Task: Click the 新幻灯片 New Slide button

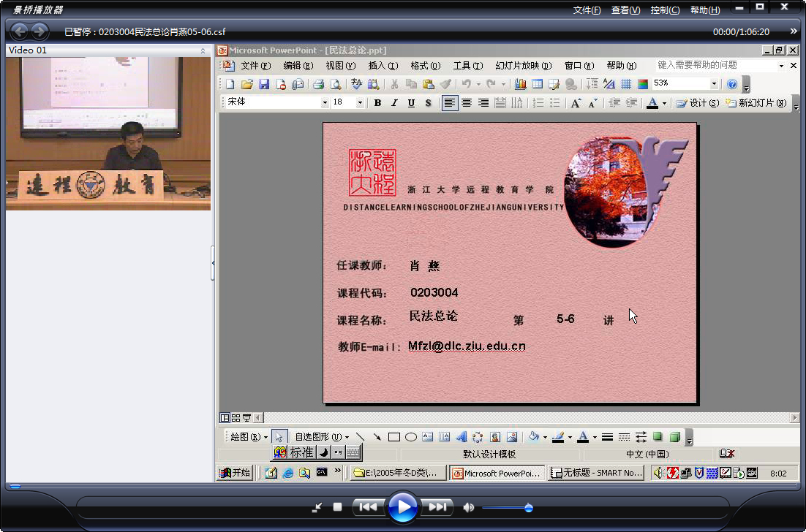Action: coord(756,103)
